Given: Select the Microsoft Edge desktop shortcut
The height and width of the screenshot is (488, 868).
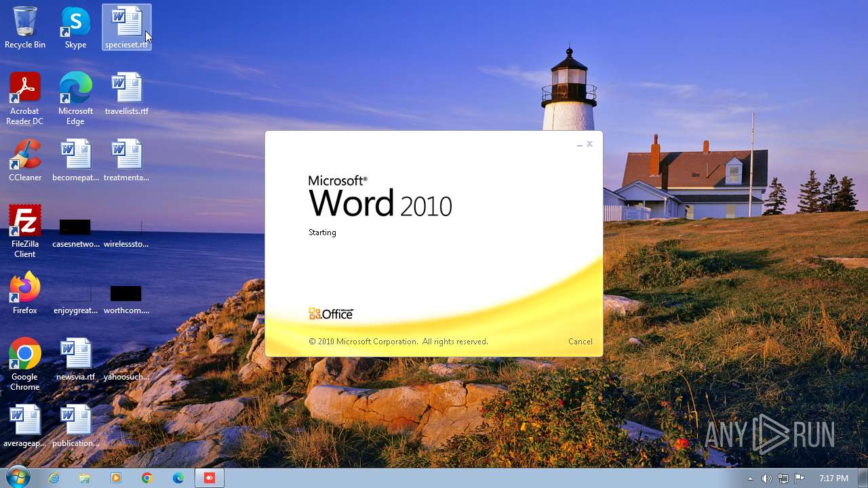Looking at the screenshot, I should tap(75, 98).
